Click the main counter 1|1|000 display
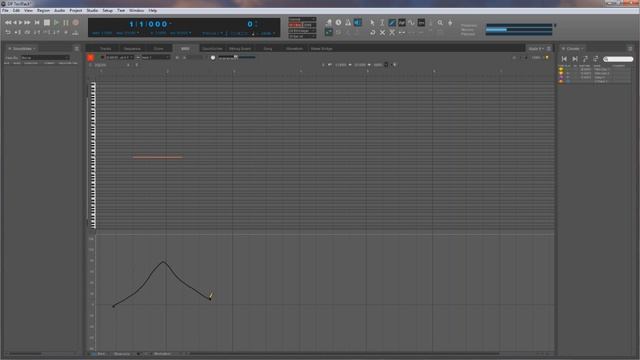 [148, 24]
